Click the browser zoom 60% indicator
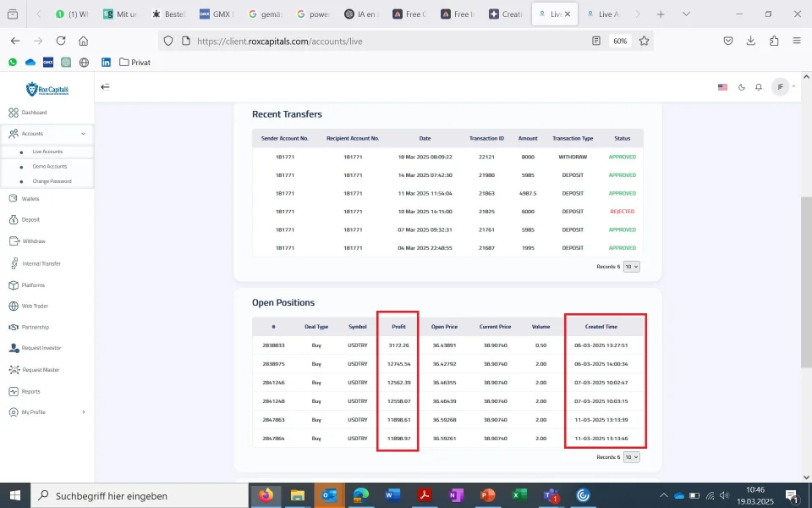This screenshot has height=508, width=812. [x=620, y=41]
